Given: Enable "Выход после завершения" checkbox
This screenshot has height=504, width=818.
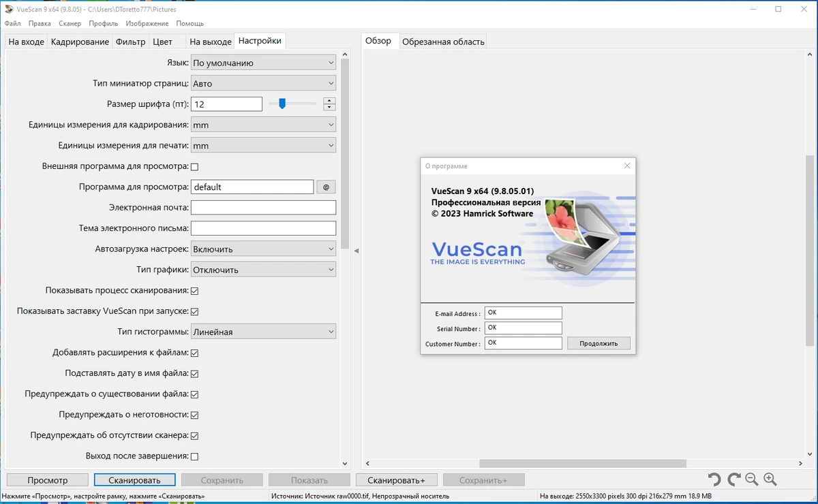Looking at the screenshot, I should (194, 456).
